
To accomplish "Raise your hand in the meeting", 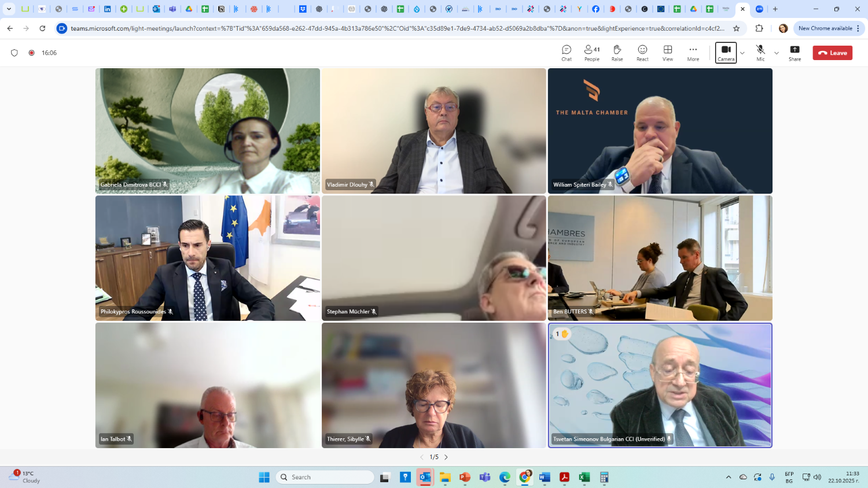I will 617,53.
